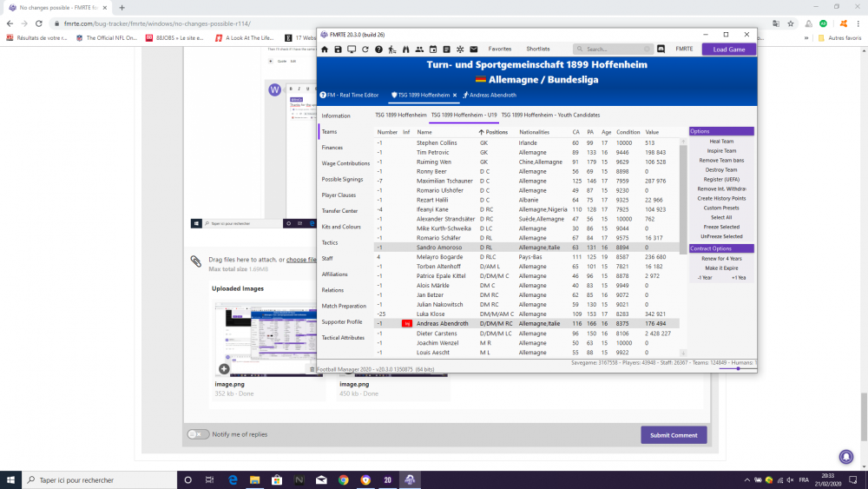This screenshot has height=489, width=868.
Task: Open the Tactics sidebar item
Action: pos(330,242)
